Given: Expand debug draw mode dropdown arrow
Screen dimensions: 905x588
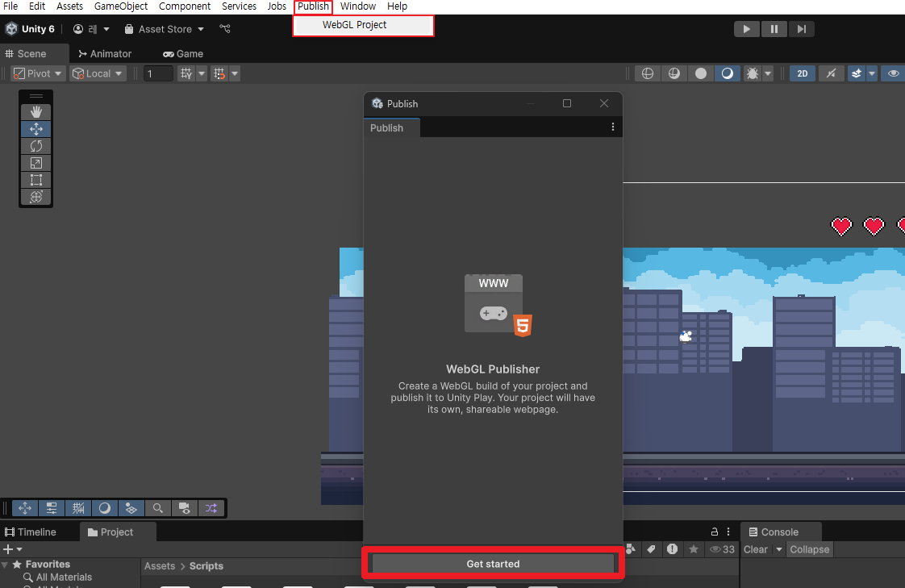Looking at the screenshot, I should [768, 73].
